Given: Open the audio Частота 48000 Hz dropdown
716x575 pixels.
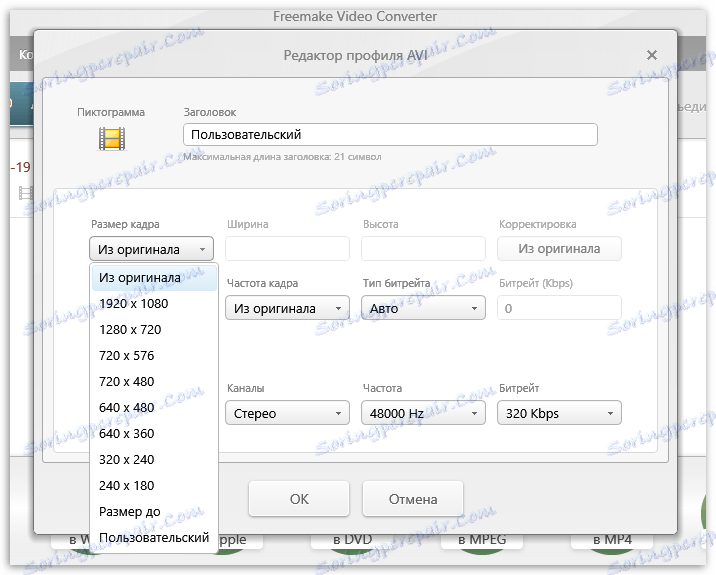Looking at the screenshot, I should click(x=423, y=413).
